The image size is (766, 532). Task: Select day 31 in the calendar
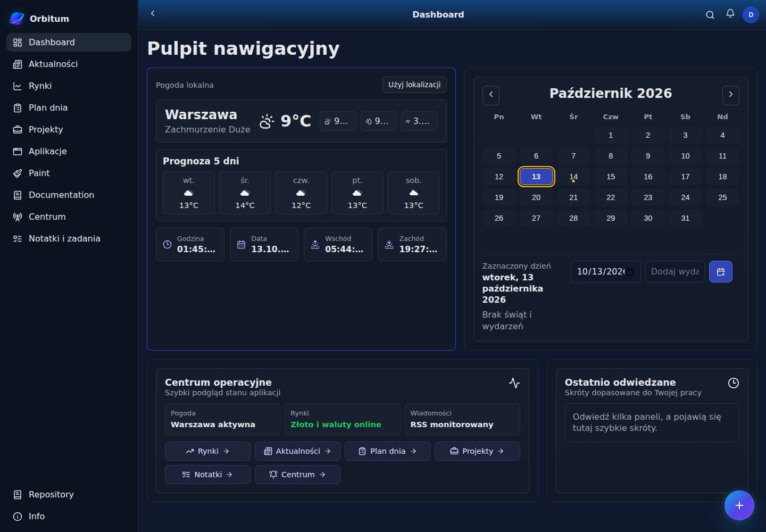pos(685,219)
